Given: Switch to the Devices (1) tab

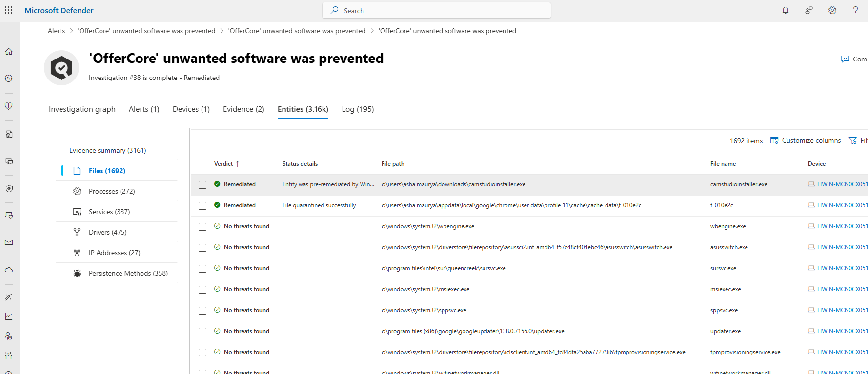Looking at the screenshot, I should (191, 109).
